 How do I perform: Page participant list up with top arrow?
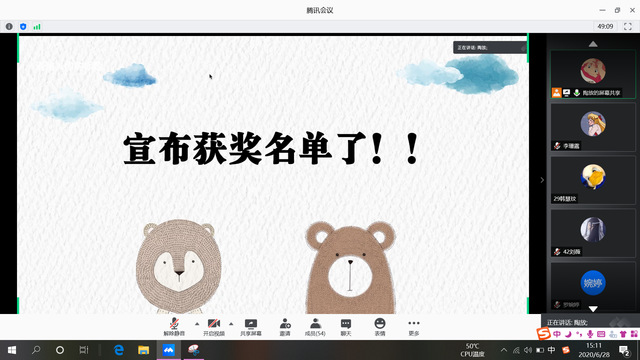tap(593, 44)
